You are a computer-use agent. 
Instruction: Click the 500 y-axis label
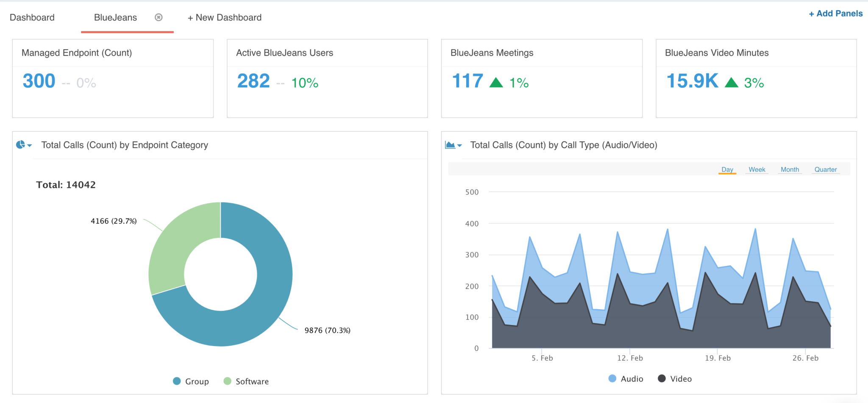[472, 192]
